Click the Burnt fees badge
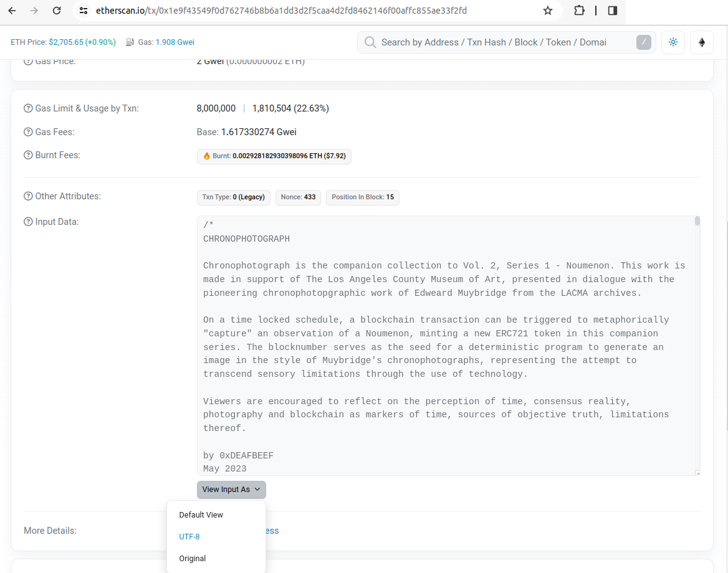Image resolution: width=728 pixels, height=573 pixels. 274,156
